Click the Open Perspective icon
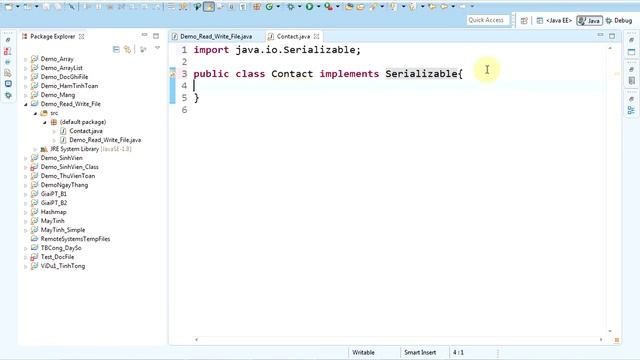The width and height of the screenshot is (640, 360). click(x=524, y=20)
